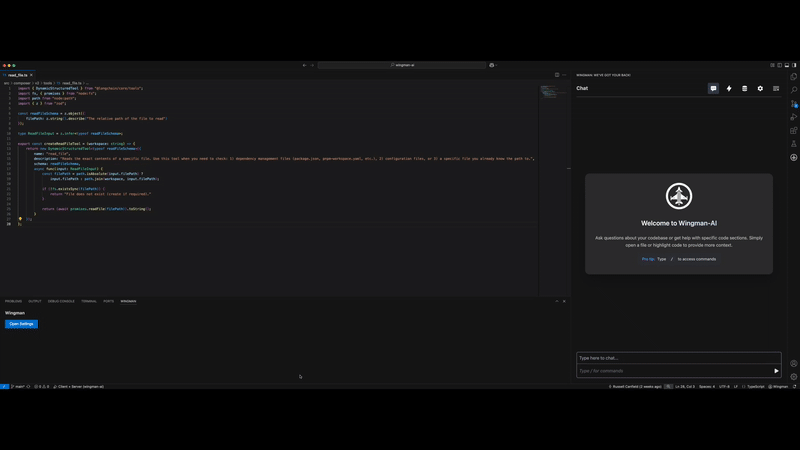Screen dimensions: 800x450
Task: Open Run and Debug in activity bar
Action: click(793, 117)
